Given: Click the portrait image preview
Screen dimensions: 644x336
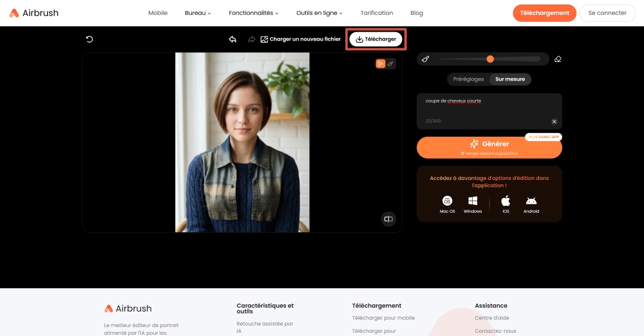Looking at the screenshot, I should [x=242, y=143].
